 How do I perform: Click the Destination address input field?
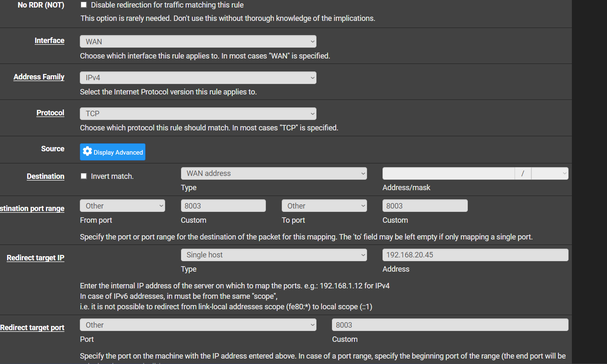pos(449,173)
